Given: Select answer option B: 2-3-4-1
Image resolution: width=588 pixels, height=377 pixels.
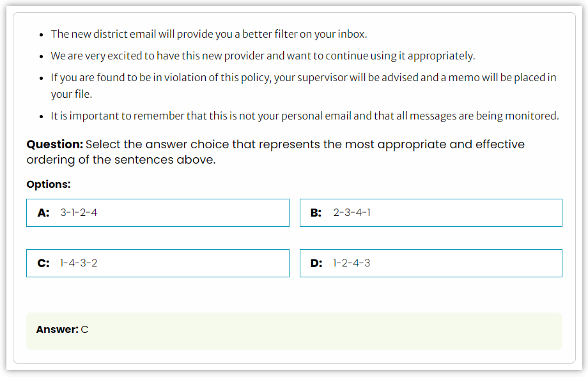Looking at the screenshot, I should pyautogui.click(x=431, y=213).
